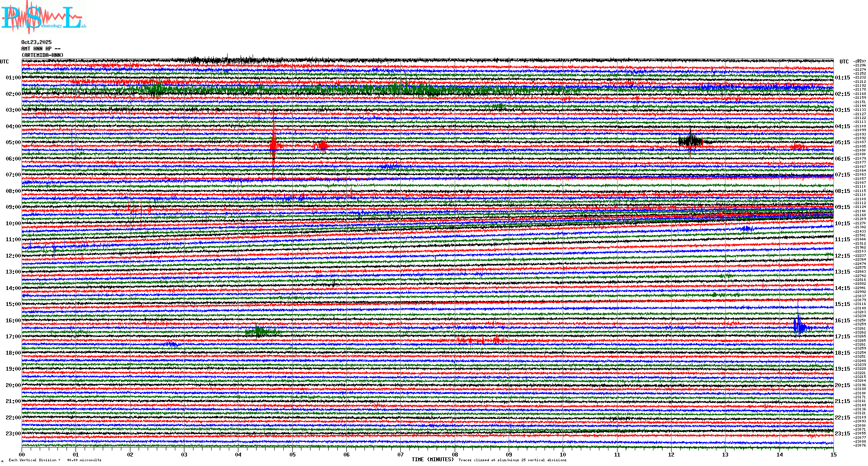Click the Traces clipped footer note
The width and height of the screenshot is (868, 466).
pyautogui.click(x=512, y=460)
